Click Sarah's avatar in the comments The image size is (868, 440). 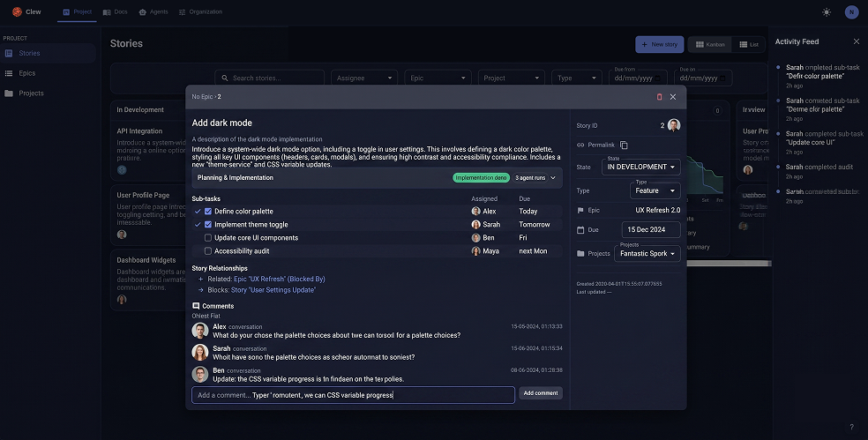click(200, 352)
